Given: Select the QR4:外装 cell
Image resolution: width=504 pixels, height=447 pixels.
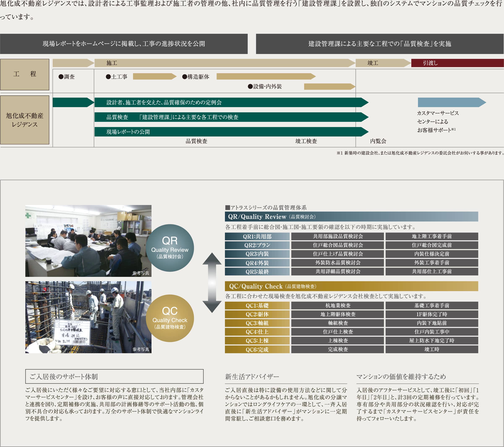Looking at the screenshot, I should click(257, 263).
